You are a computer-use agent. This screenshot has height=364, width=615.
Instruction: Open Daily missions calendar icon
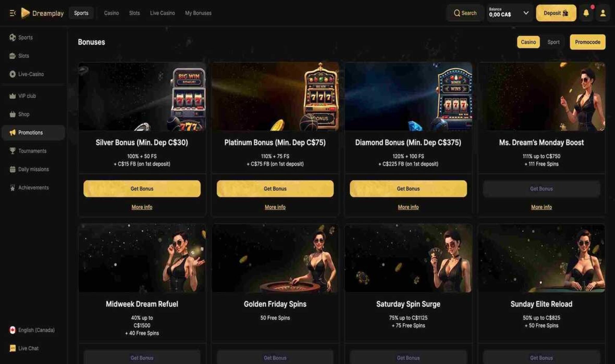point(12,169)
